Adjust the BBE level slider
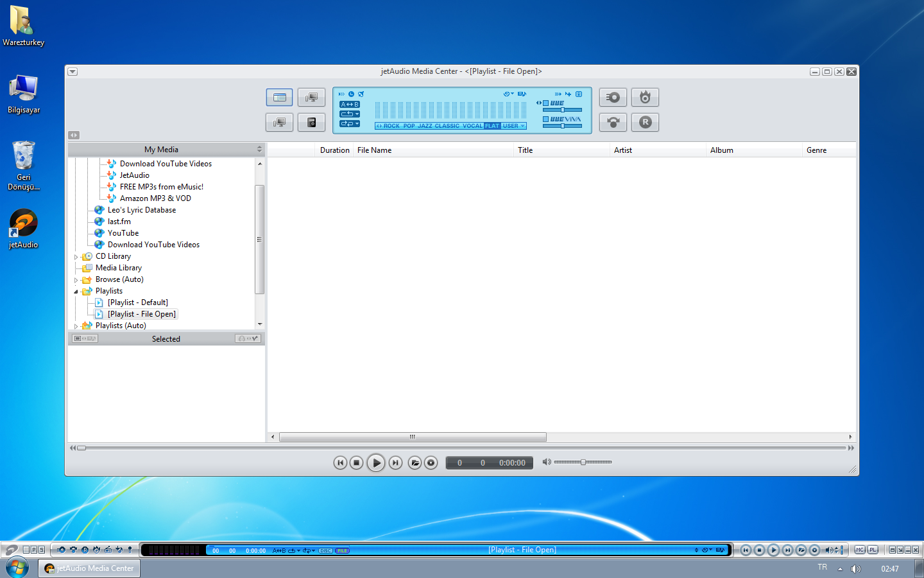Screen dimensions: 924x578 [x=562, y=110]
